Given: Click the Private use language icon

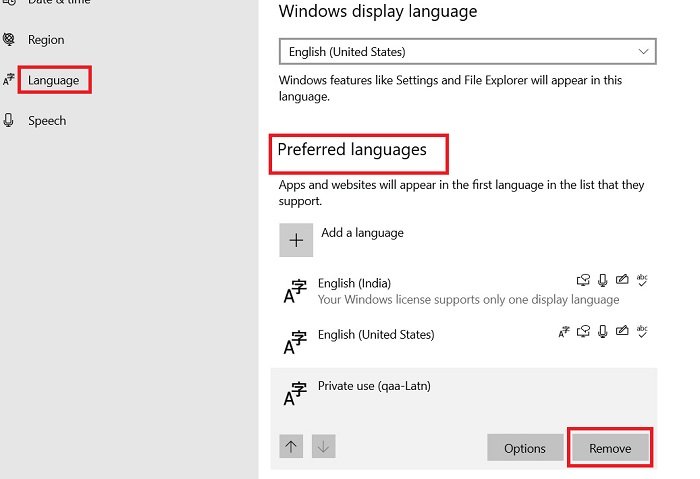Looking at the screenshot, I should tap(295, 394).
